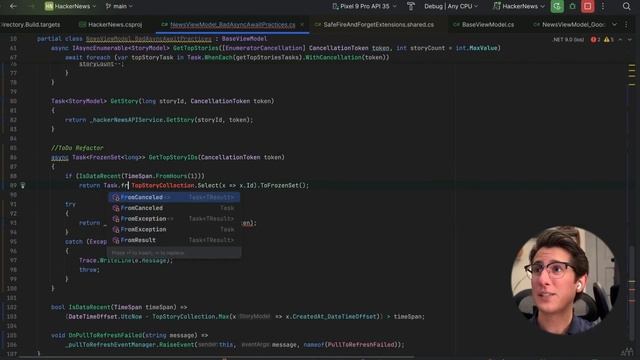Click Trace.WriteLine call on line 97

coord(126,260)
